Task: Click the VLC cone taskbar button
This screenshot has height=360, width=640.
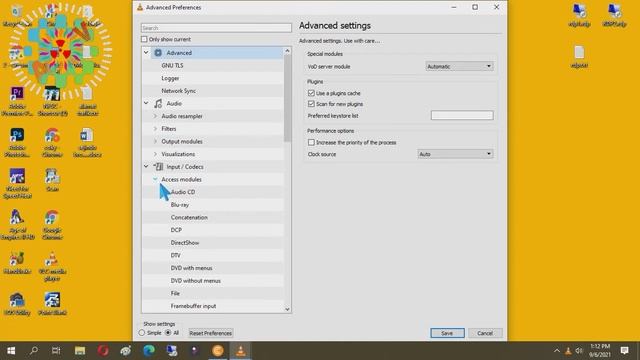Action: point(240,351)
